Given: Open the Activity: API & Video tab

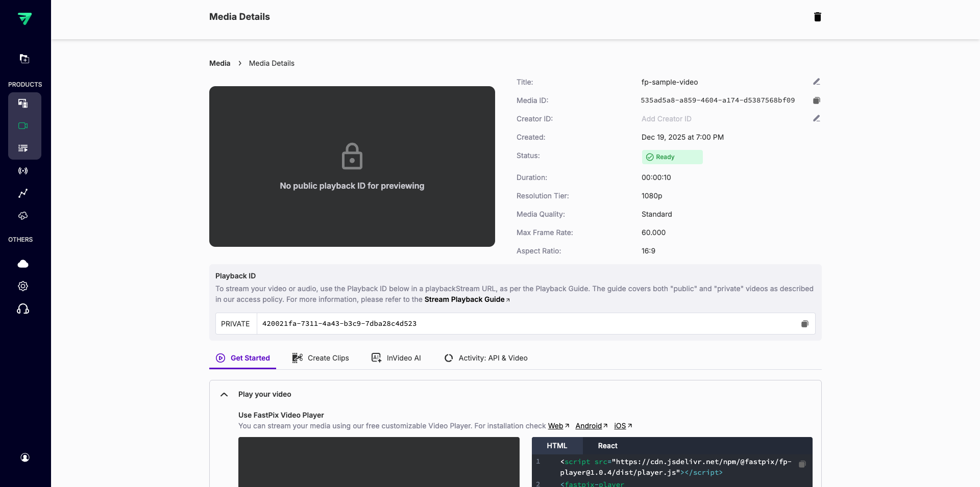Looking at the screenshot, I should click(493, 357).
